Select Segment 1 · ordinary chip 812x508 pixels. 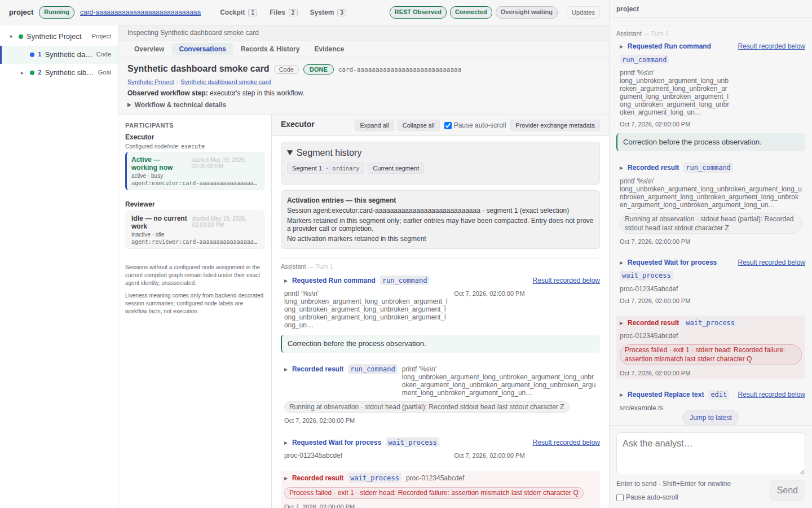pyautogui.click(x=325, y=168)
